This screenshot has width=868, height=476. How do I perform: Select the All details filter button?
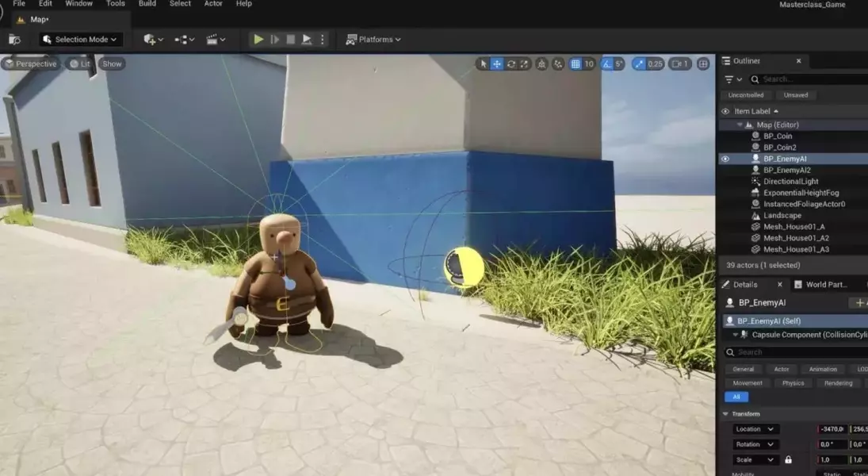[x=736, y=397]
